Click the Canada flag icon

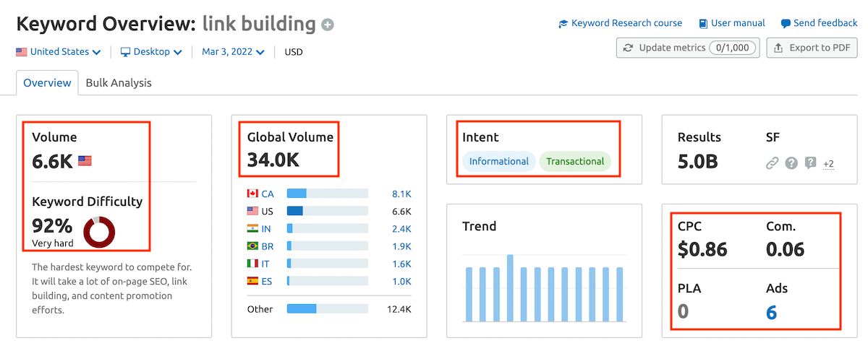click(252, 194)
